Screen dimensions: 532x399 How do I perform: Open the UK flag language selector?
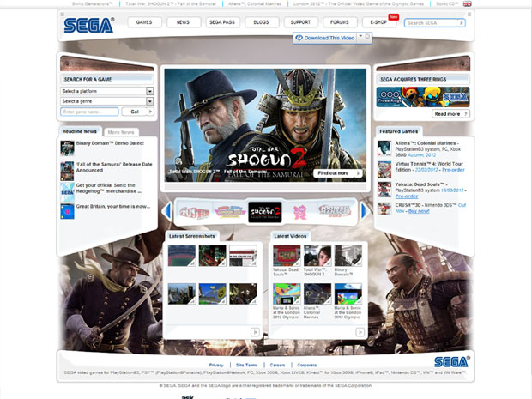[467, 3]
